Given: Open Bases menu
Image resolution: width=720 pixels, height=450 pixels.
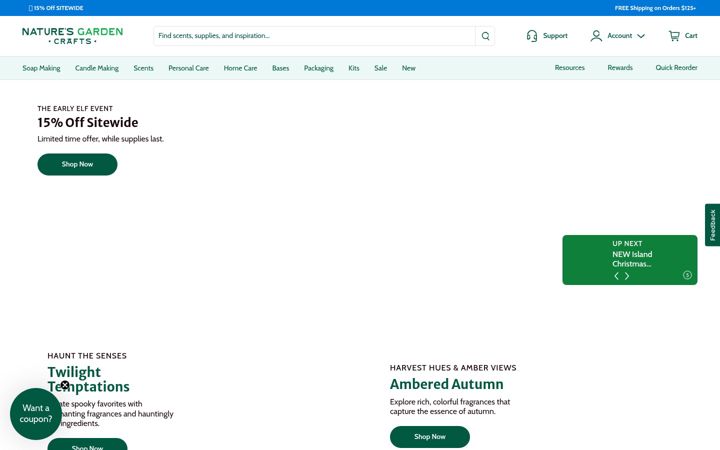Looking at the screenshot, I should pos(281,68).
